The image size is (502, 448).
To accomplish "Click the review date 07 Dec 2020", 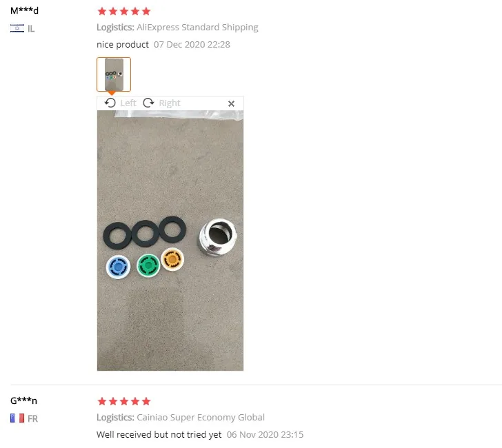I will [x=179, y=45].
